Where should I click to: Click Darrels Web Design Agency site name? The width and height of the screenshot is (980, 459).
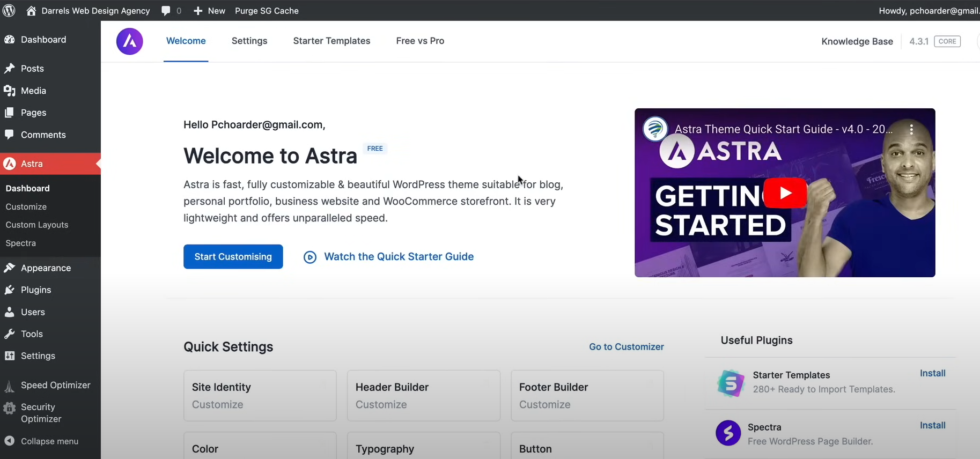tap(95, 11)
